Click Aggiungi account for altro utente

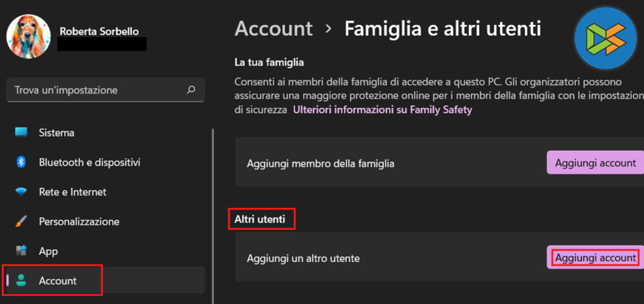click(x=595, y=258)
